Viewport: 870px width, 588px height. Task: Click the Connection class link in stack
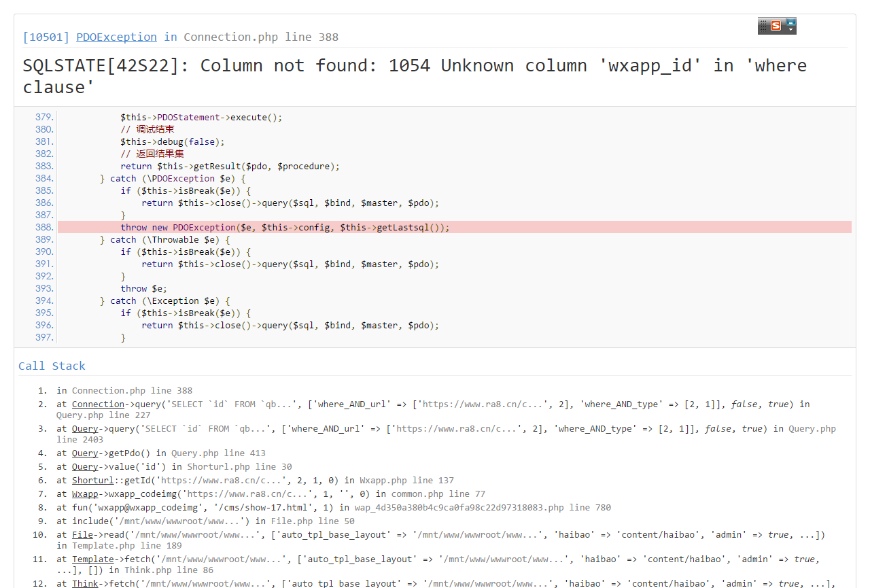[x=98, y=404]
